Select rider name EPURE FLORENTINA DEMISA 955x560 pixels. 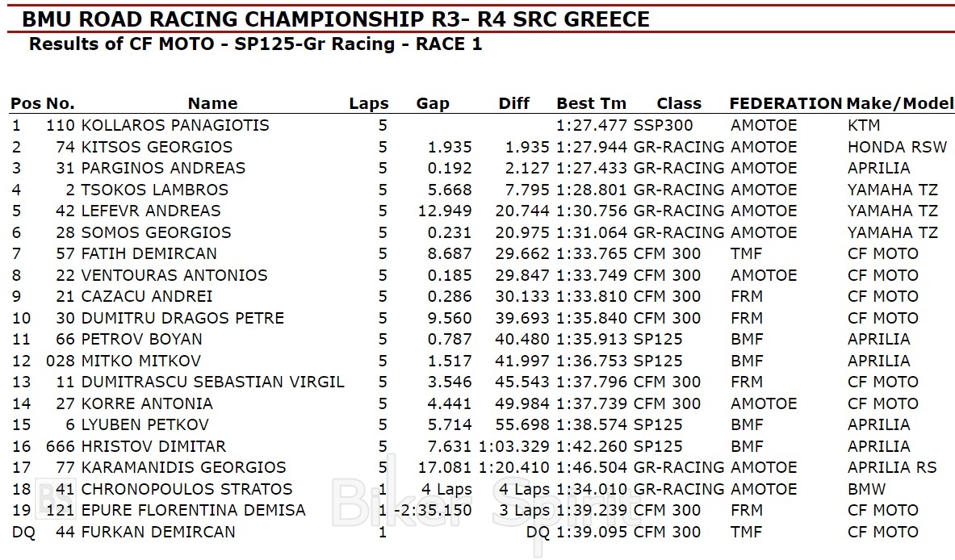(x=193, y=510)
